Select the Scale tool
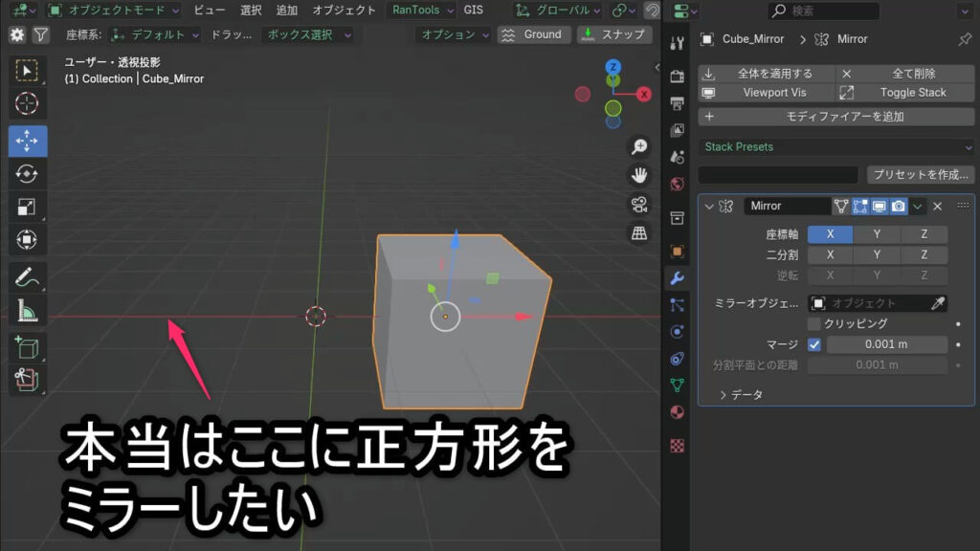This screenshot has height=551, width=980. point(28,207)
